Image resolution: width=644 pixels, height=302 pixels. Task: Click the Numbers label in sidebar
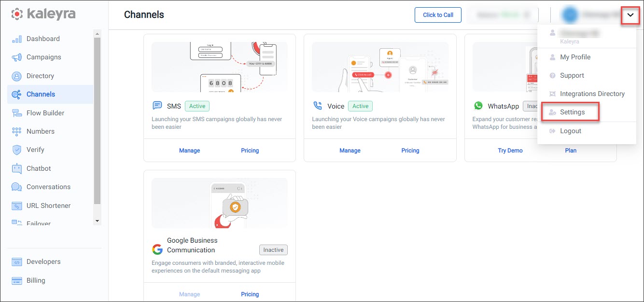(x=41, y=131)
